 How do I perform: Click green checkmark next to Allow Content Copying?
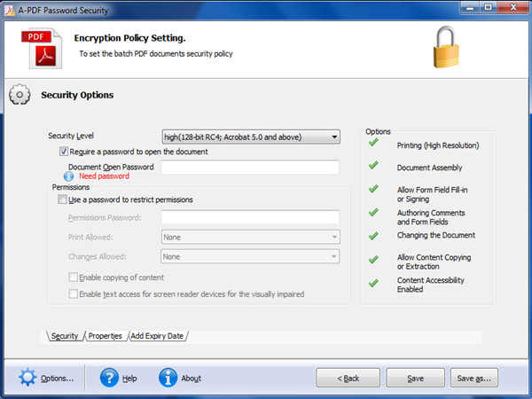click(373, 260)
